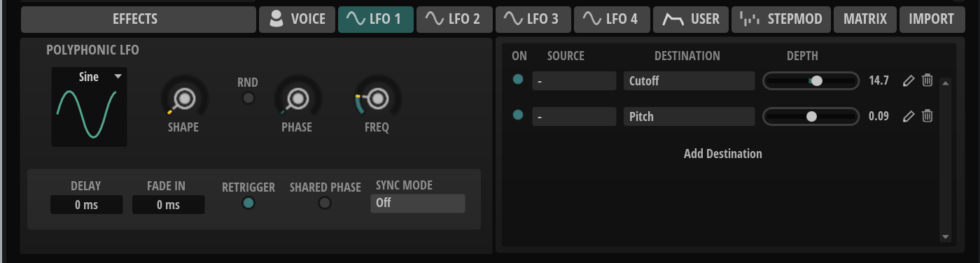This screenshot has height=263, width=980.
Task: Click the edit pencil icon for Pitch
Action: click(x=909, y=116)
